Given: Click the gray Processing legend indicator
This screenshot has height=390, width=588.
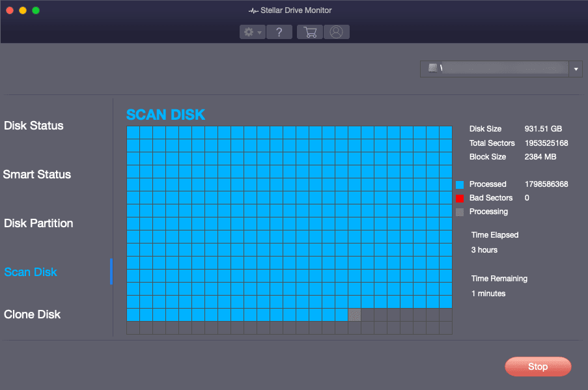Looking at the screenshot, I should pyautogui.click(x=461, y=212).
